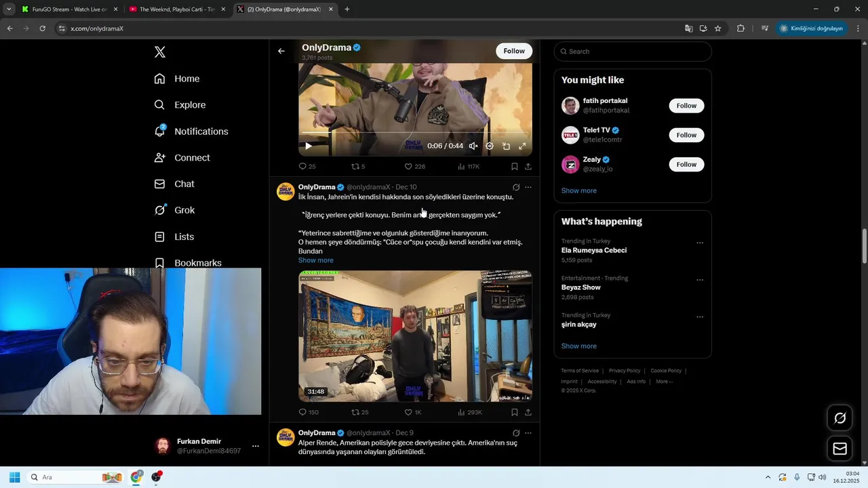This screenshot has width=868, height=488.
Task: Switch to The Weeknd, Playboi Carti tab
Action: (177, 9)
